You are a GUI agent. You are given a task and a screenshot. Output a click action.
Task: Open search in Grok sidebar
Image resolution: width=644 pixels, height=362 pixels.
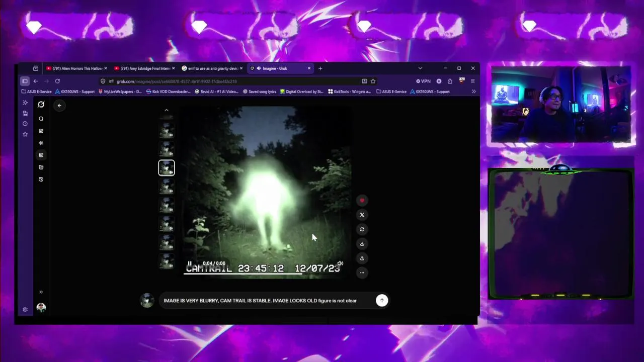[41, 119]
